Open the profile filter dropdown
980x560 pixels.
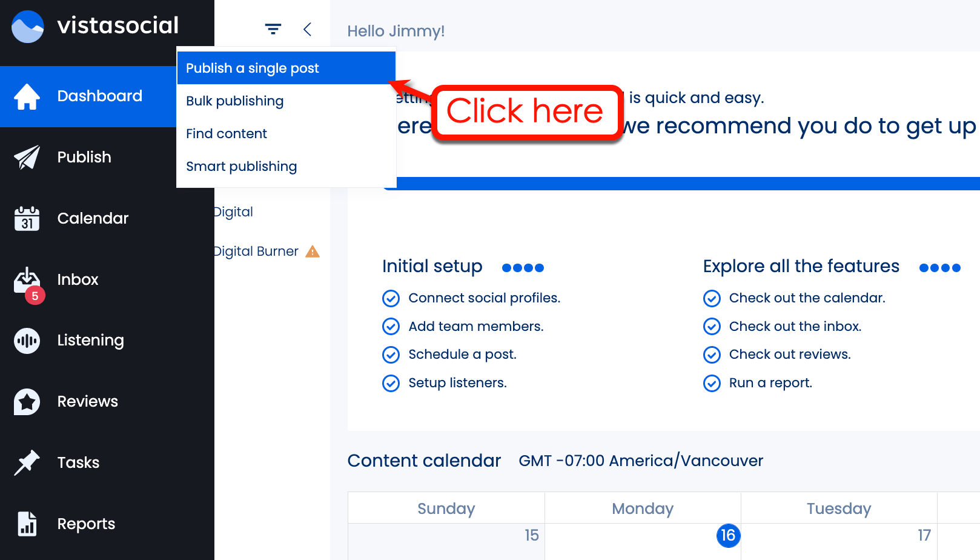tap(272, 28)
